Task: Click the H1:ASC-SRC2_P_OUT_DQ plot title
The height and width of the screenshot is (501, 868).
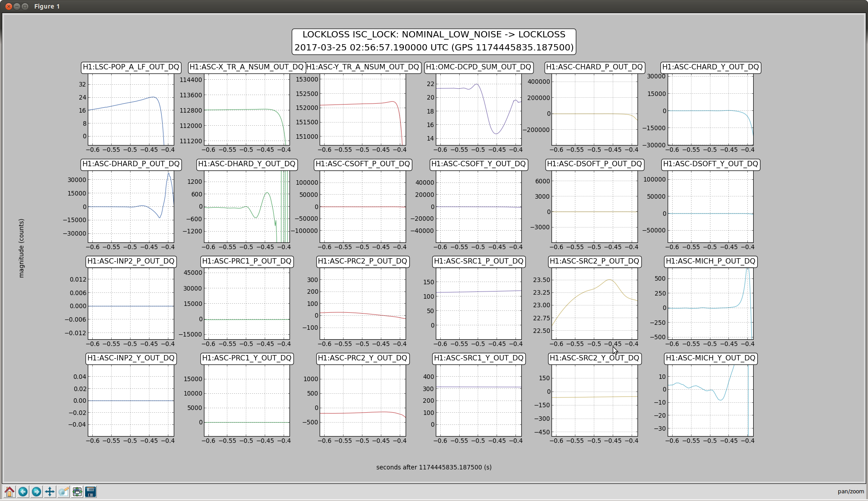Action: (x=594, y=261)
